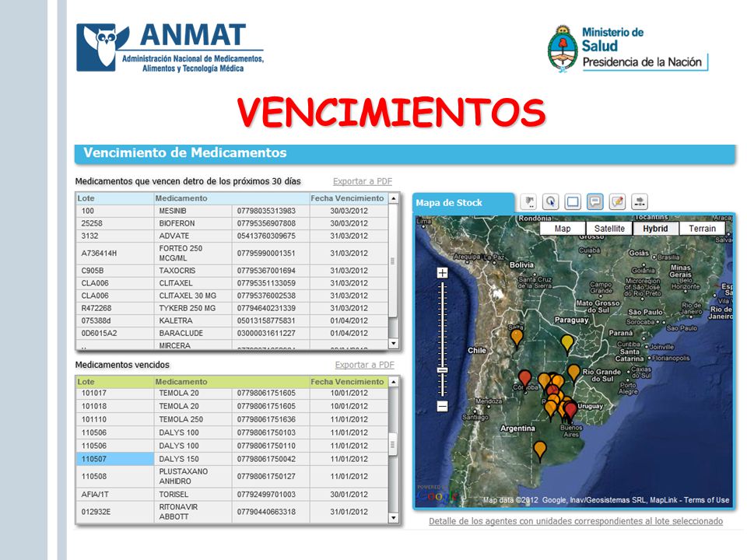Select the CLITAXEL 30 MG row

coord(232,296)
